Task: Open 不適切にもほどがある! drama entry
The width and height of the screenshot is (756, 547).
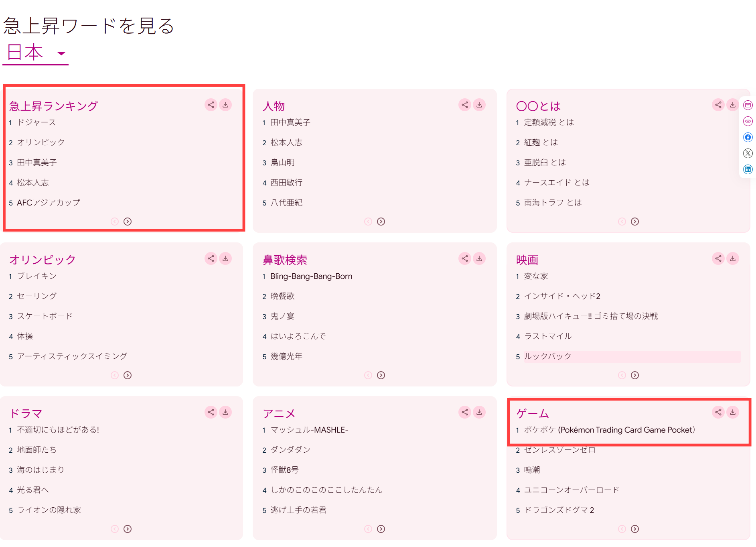Action: [x=58, y=430]
